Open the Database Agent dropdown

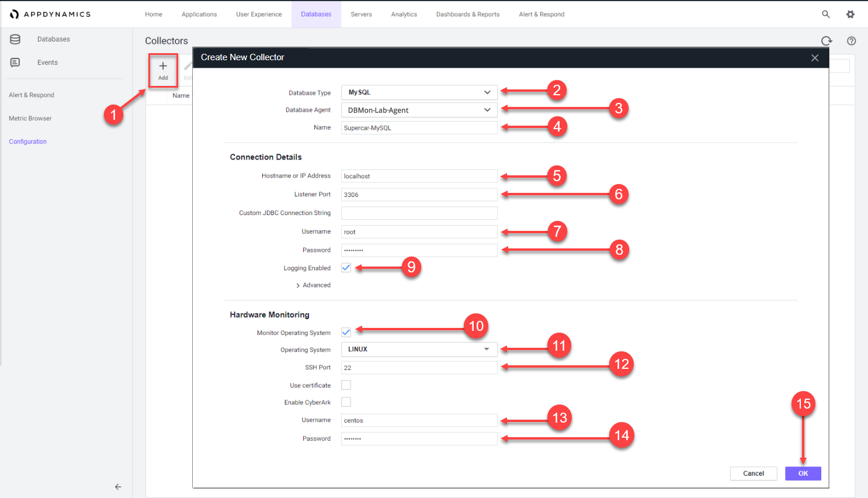click(x=419, y=110)
